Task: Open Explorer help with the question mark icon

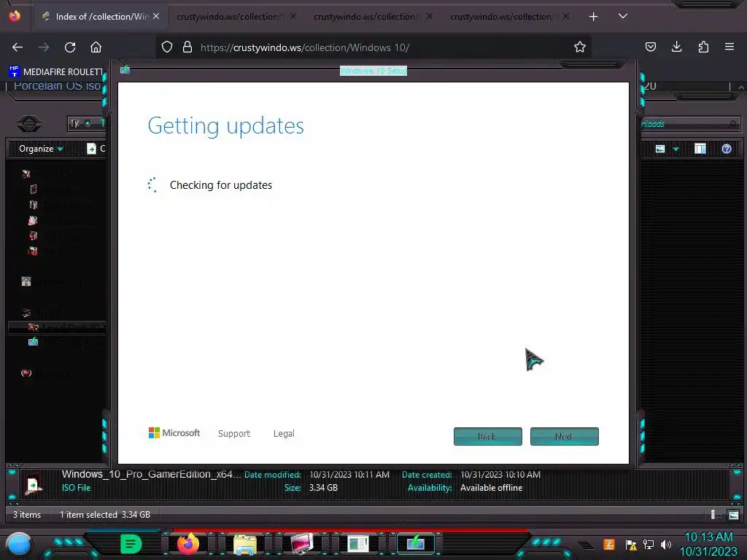Action: point(727,149)
